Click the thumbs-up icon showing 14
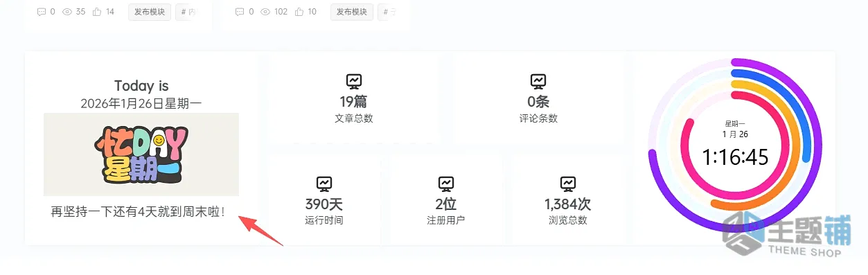Screen dimensions: 868x275 click(97, 12)
